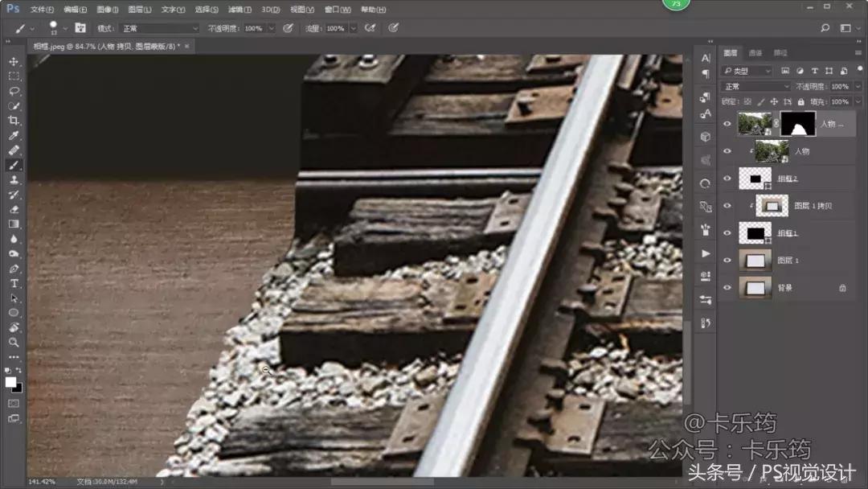Select the Crop tool
This screenshot has width=868, height=489.
tap(14, 121)
